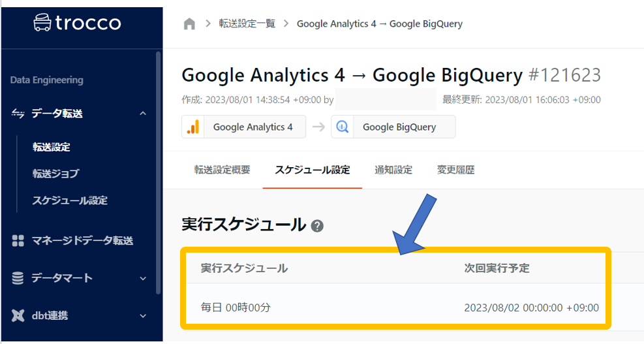Viewport: 644px width, 344px height.
Task: Go to スケジュール設定 in the sidebar
Action: coord(70,200)
